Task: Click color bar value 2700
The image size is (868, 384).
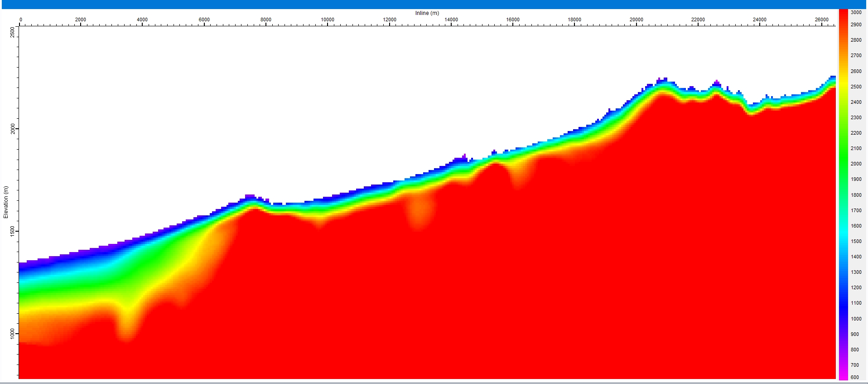Action: click(856, 55)
